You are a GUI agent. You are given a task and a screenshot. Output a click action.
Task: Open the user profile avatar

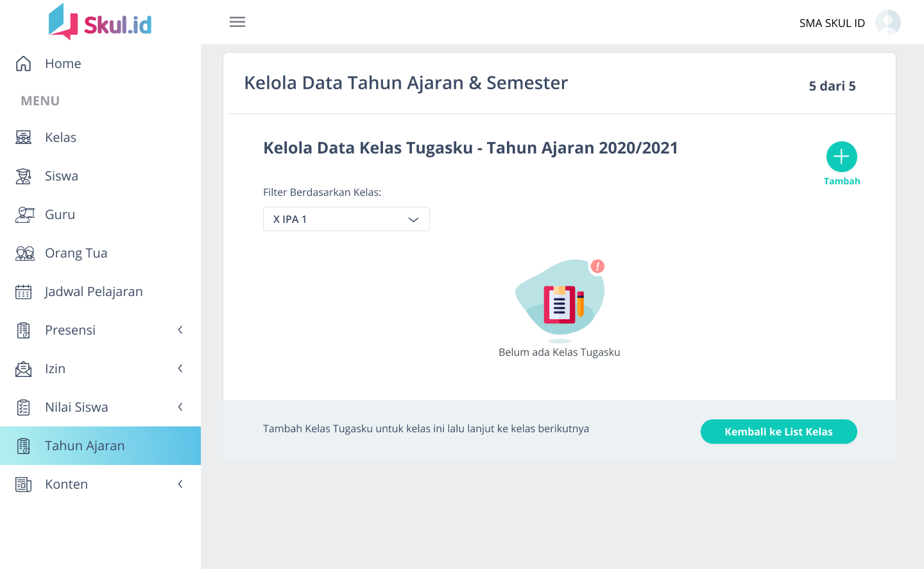coord(887,22)
